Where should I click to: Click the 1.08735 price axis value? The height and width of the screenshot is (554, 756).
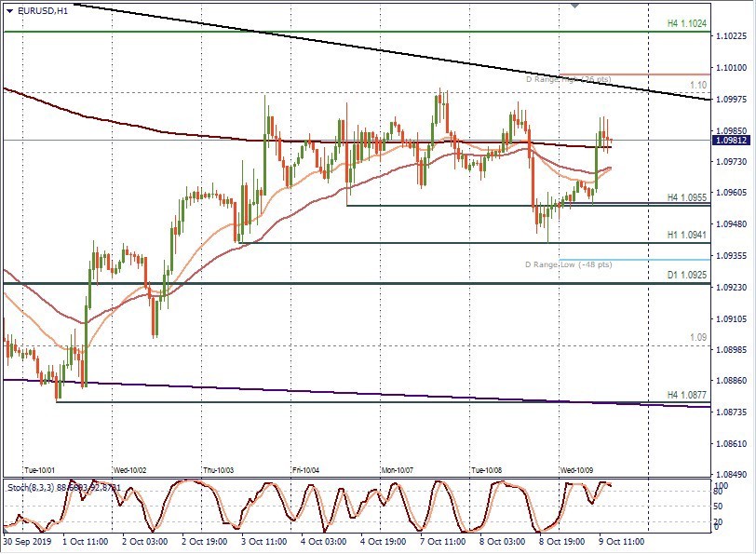coord(732,412)
